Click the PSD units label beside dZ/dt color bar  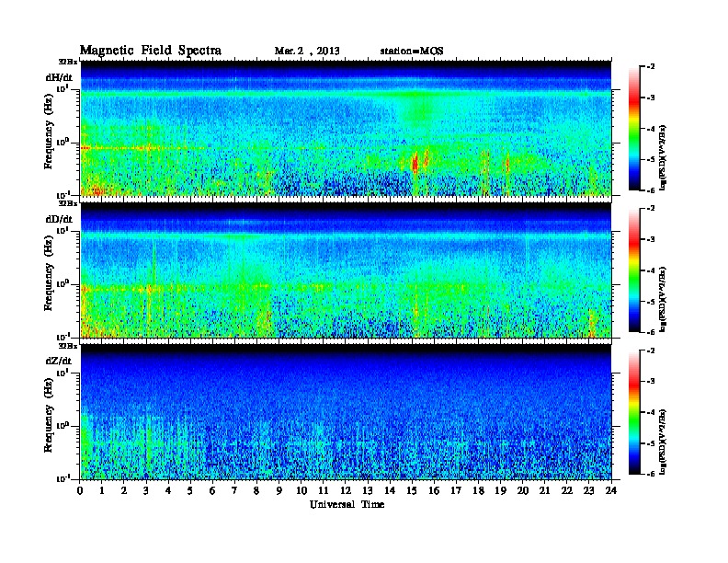pyautogui.click(x=663, y=442)
